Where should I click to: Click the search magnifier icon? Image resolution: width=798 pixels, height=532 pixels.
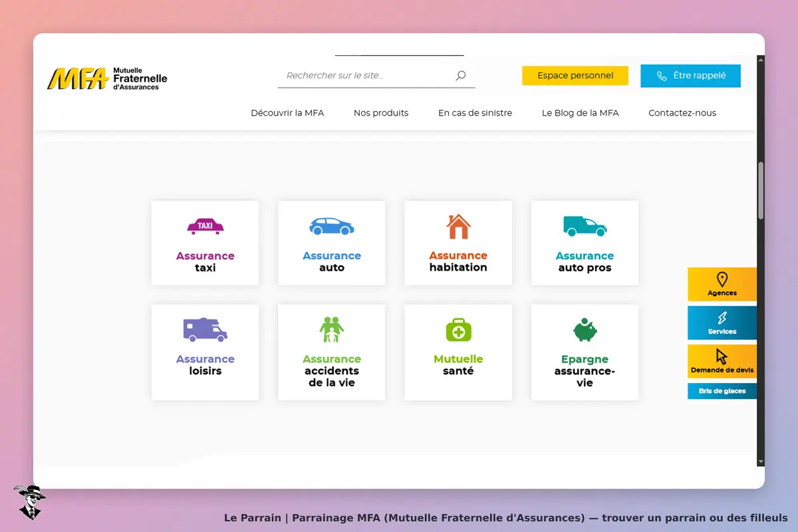coord(460,76)
